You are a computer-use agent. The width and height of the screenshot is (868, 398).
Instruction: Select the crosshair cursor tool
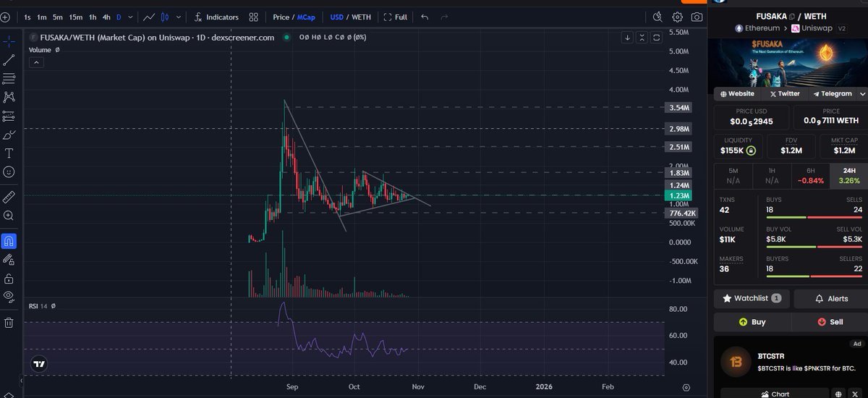(x=9, y=41)
